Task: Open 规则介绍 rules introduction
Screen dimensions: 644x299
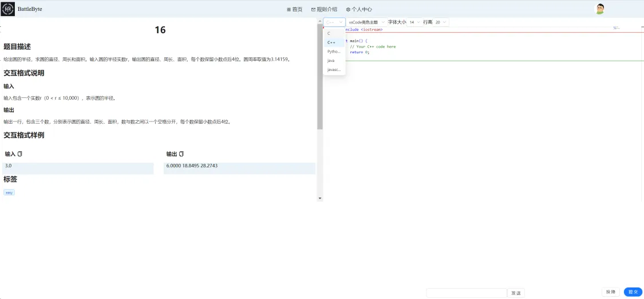Action: tap(324, 9)
